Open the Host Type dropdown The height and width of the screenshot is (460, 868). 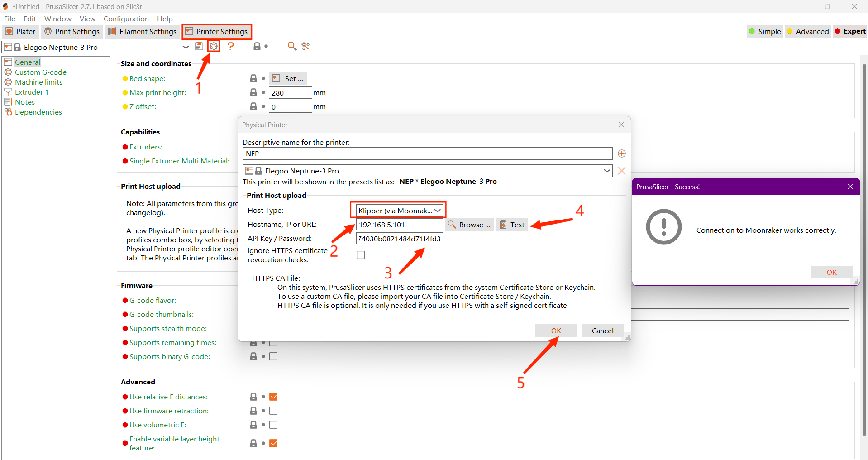(398, 211)
